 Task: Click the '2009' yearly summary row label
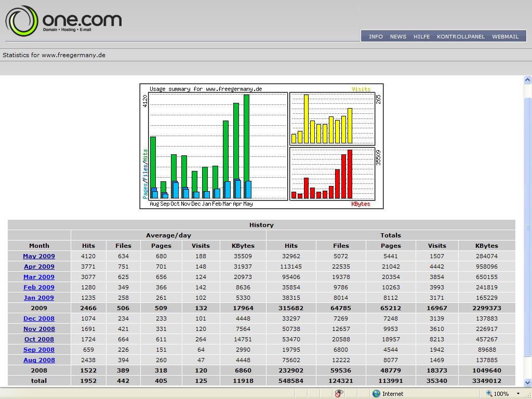point(39,308)
